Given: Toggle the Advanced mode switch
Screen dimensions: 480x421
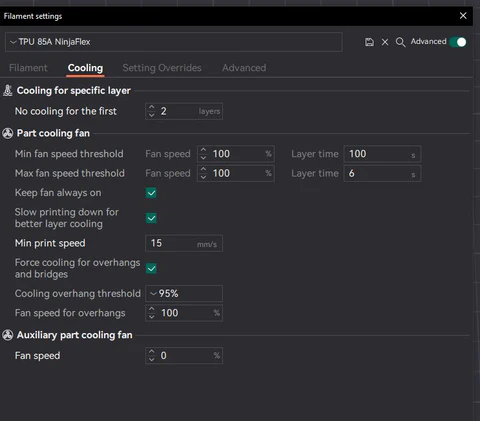Looking at the screenshot, I should (458, 42).
